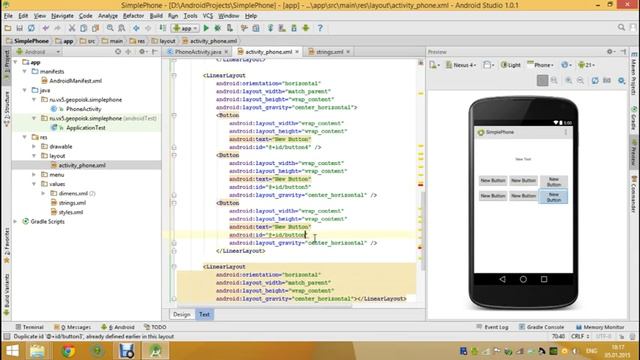
Task: Click the layout breadcrumb
Action: (x=164, y=41)
